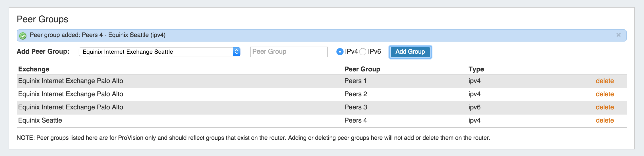Click the green success checkmark icon
Image resolution: width=644 pixels, height=156 pixels.
[x=23, y=36]
